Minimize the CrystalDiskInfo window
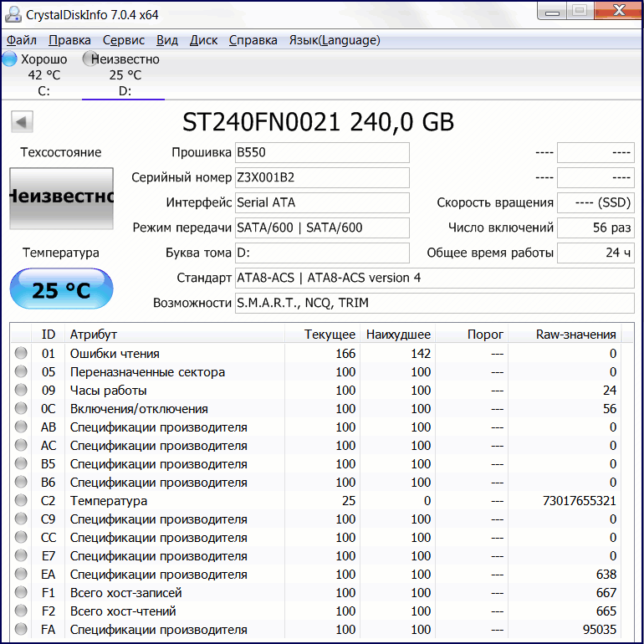644x644 pixels. [x=552, y=11]
